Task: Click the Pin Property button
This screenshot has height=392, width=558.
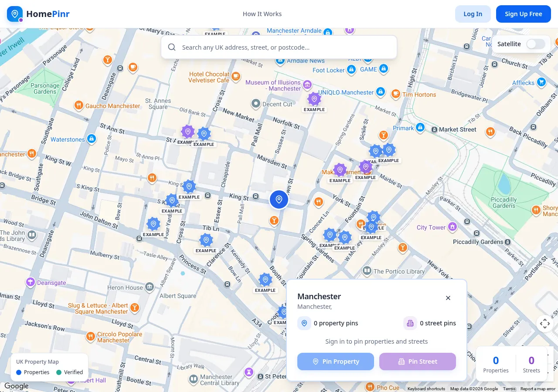Action: [x=336, y=362]
